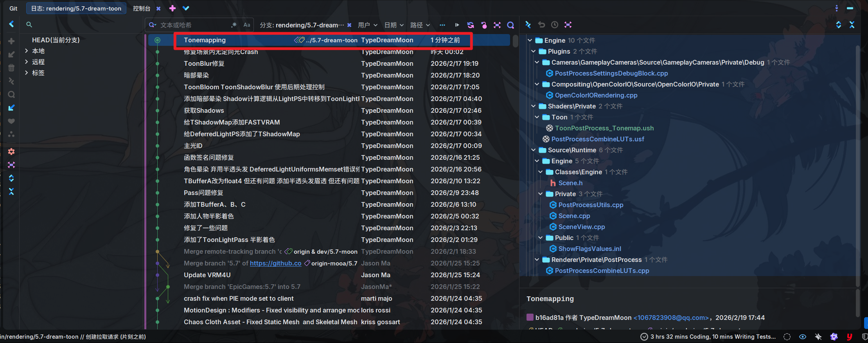Viewport: 868px width, 343px height.
Task: Open the https://github.co link in the merge commit
Action: click(x=275, y=263)
